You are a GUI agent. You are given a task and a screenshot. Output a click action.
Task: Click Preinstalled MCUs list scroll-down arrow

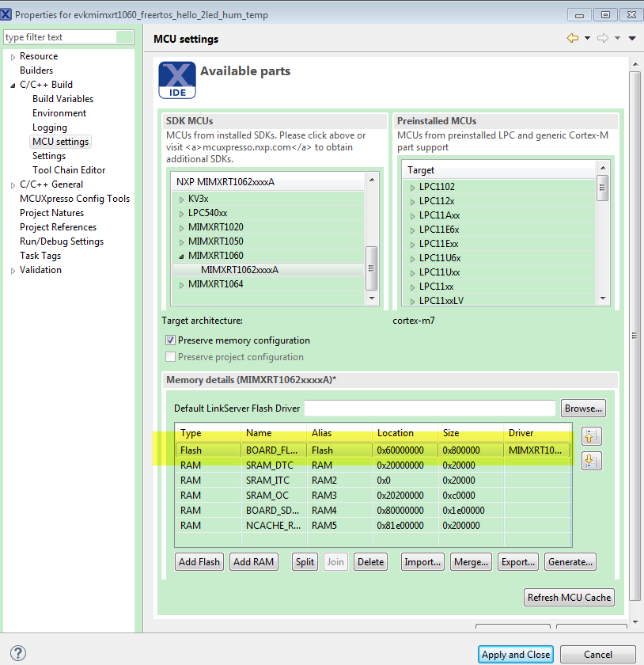pos(602,298)
